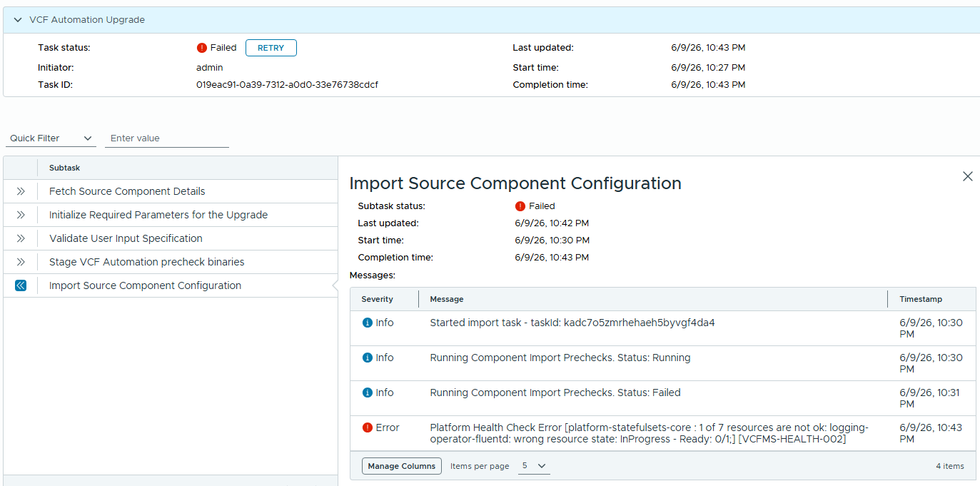Click the RETRY button
980x486 pixels.
pos(271,48)
